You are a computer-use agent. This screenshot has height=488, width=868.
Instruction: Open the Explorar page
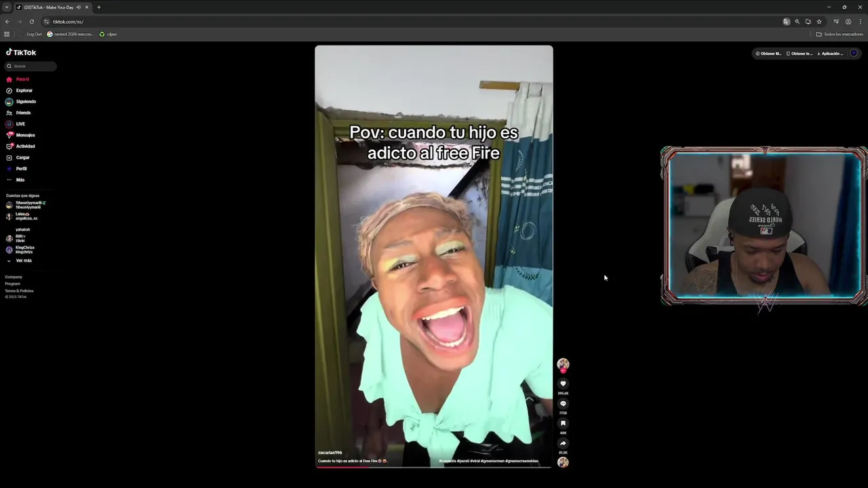20,90
